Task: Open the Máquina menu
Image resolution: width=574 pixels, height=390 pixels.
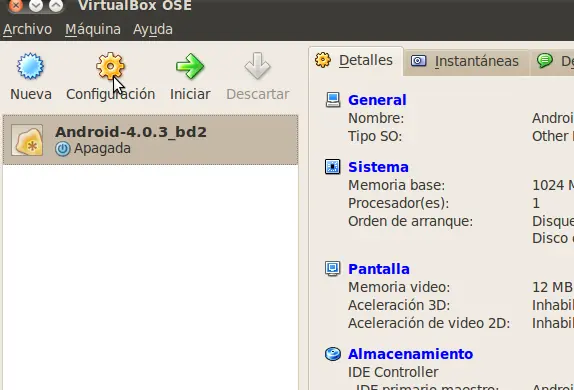Action: click(93, 29)
